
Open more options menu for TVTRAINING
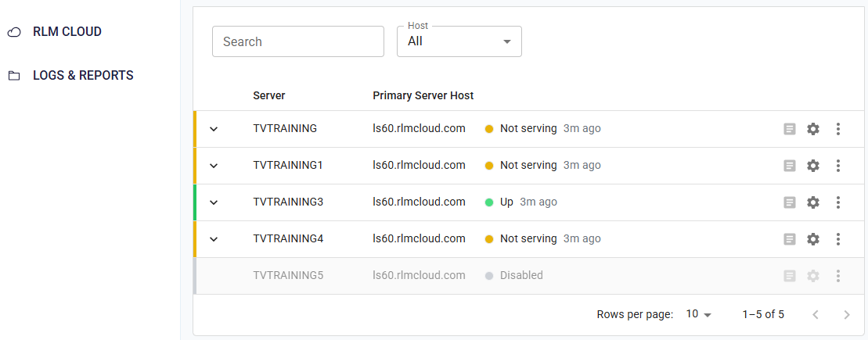(838, 129)
